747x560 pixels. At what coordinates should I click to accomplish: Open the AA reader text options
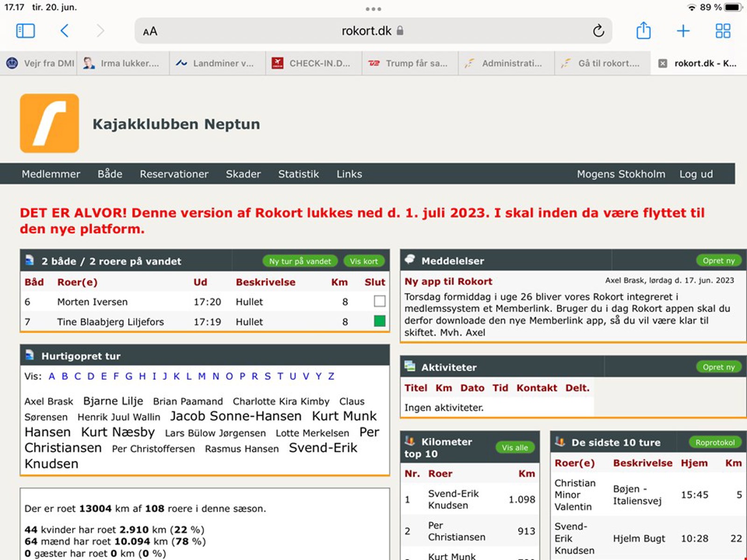pos(150,31)
